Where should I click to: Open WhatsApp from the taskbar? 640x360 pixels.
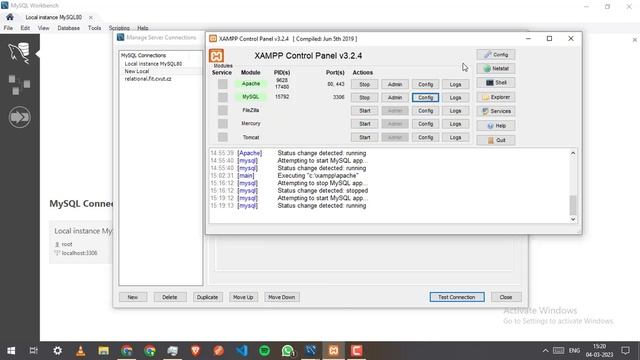(x=288, y=351)
